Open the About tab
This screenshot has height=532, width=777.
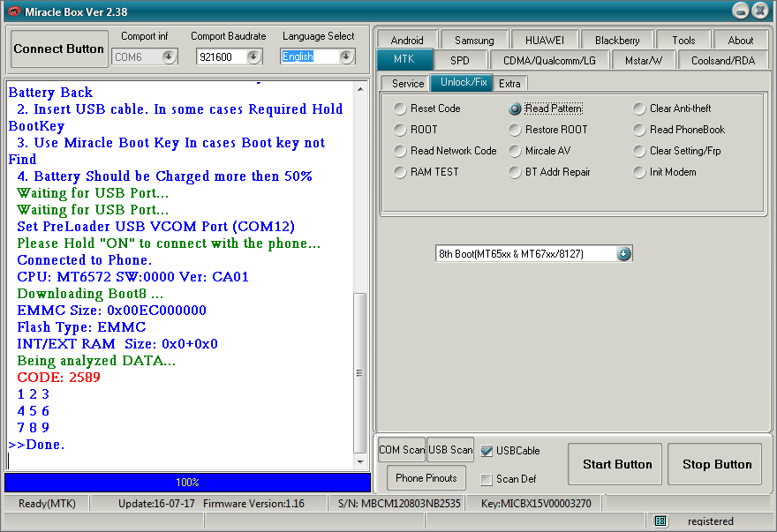pyautogui.click(x=740, y=40)
